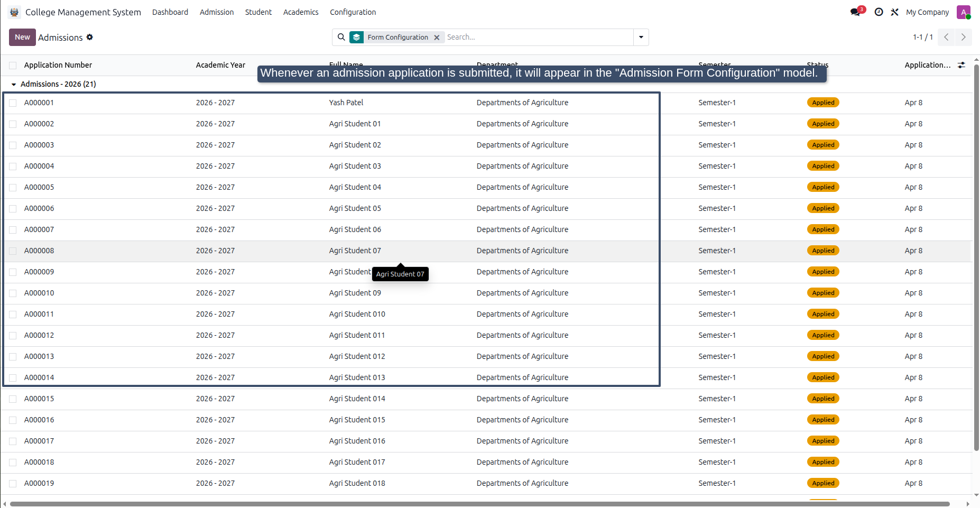Click the Admissions settings gear icon

(90, 37)
